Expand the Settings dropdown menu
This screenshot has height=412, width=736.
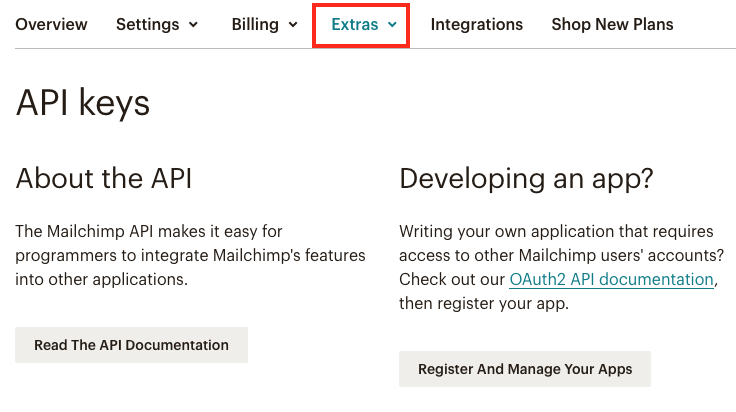click(157, 24)
